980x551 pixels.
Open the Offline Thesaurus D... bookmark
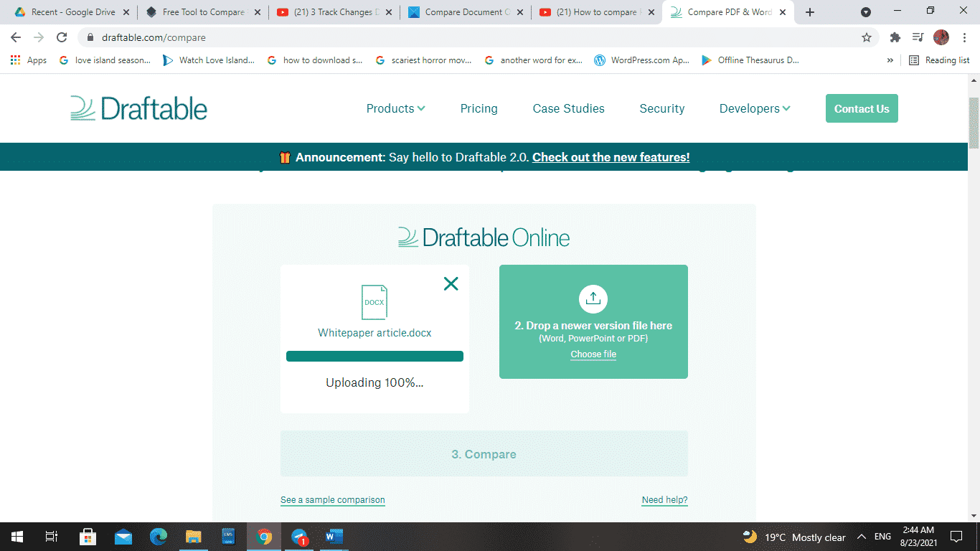750,60
